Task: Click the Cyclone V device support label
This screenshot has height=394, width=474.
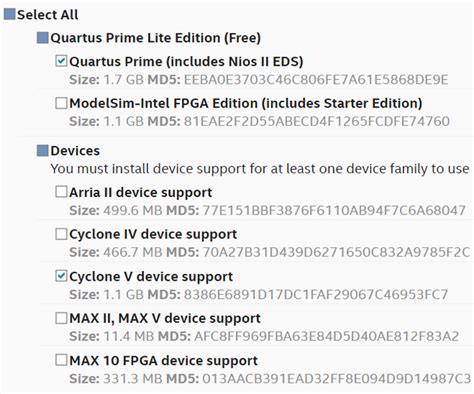Action: [x=151, y=277]
